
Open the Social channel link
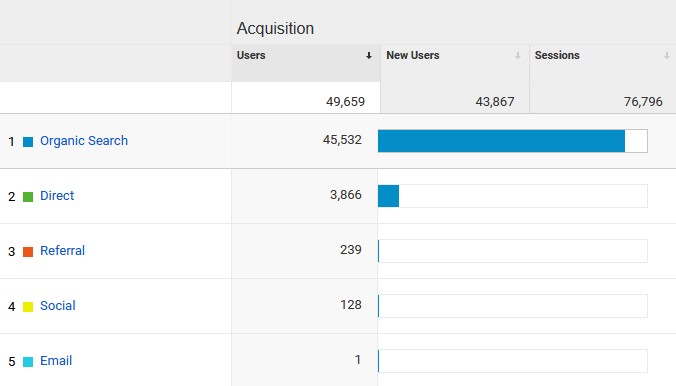[58, 306]
